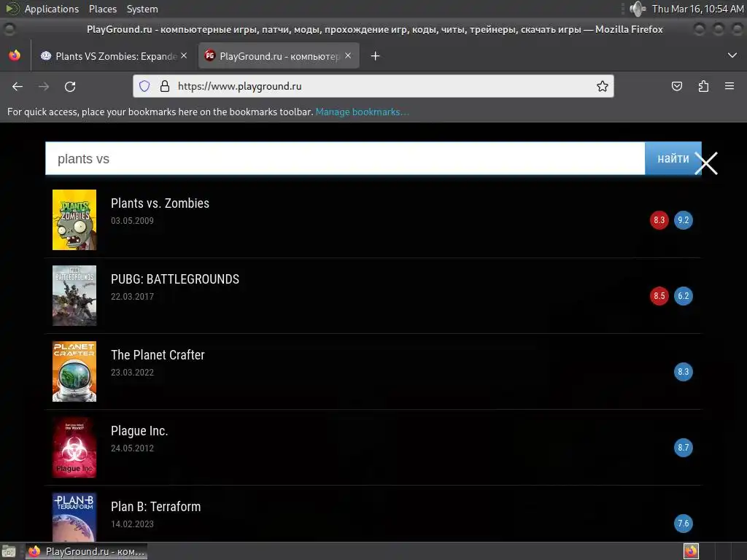Reload the current page
Viewport: 747px width, 560px height.
[x=70, y=86]
